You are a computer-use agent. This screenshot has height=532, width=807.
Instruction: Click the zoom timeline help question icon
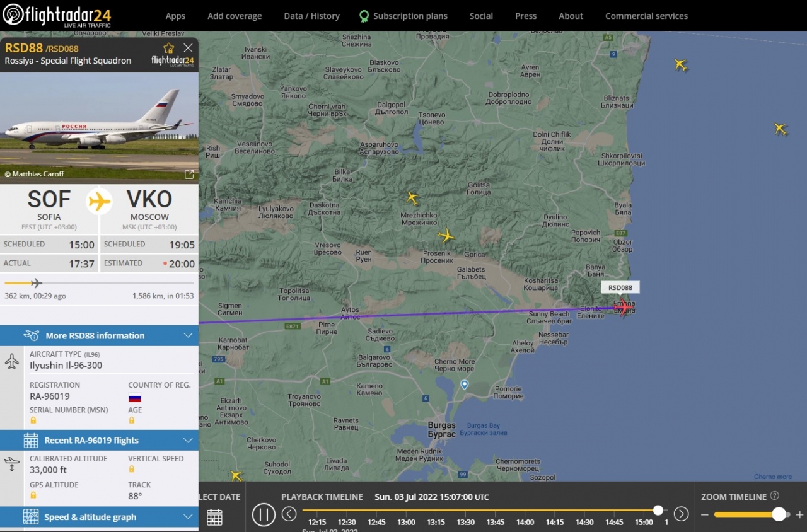coord(775,496)
